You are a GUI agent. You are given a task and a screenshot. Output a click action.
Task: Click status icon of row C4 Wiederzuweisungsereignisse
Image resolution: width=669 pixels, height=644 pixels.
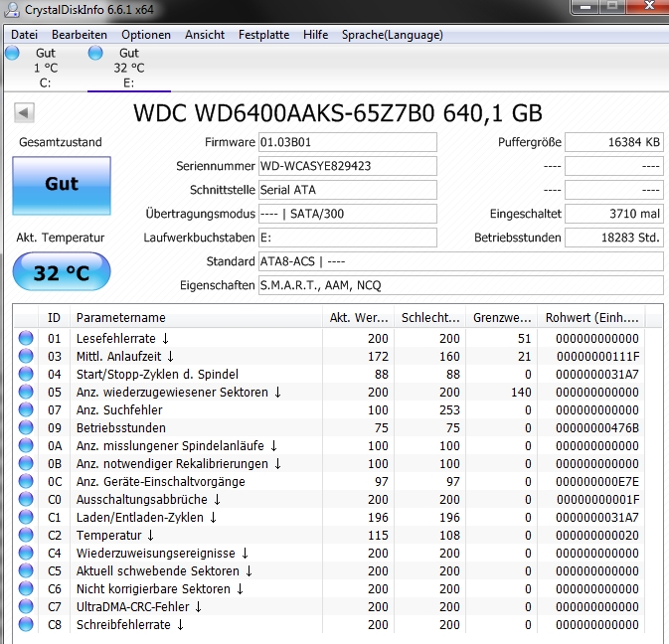point(26,553)
